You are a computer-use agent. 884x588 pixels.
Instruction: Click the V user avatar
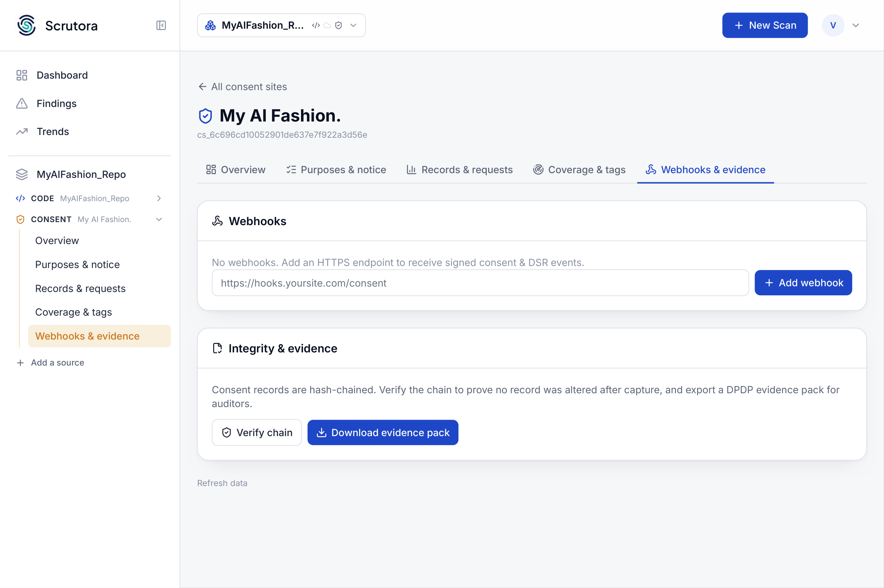pyautogui.click(x=833, y=25)
